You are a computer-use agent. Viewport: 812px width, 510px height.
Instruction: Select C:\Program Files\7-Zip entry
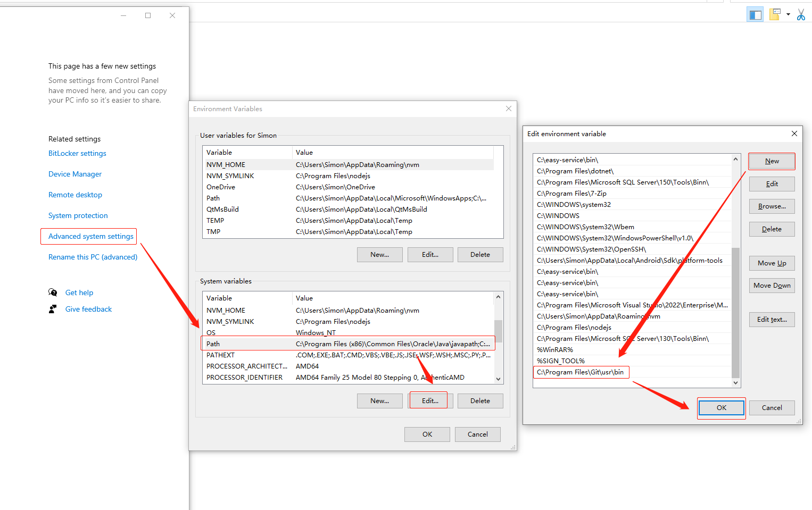(633, 194)
